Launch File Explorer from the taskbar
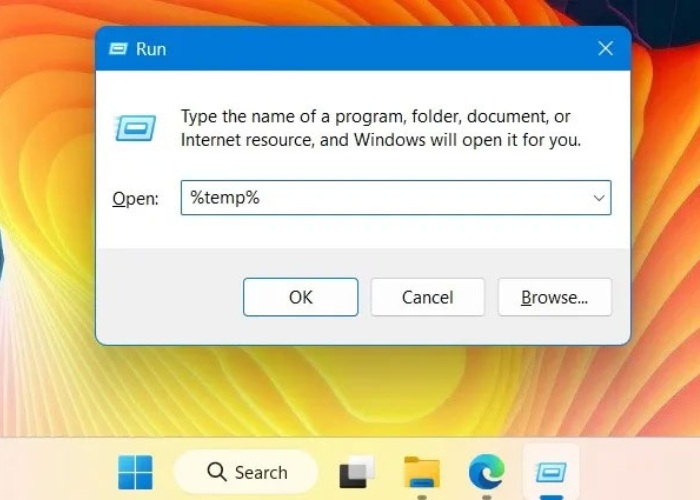 (422, 472)
